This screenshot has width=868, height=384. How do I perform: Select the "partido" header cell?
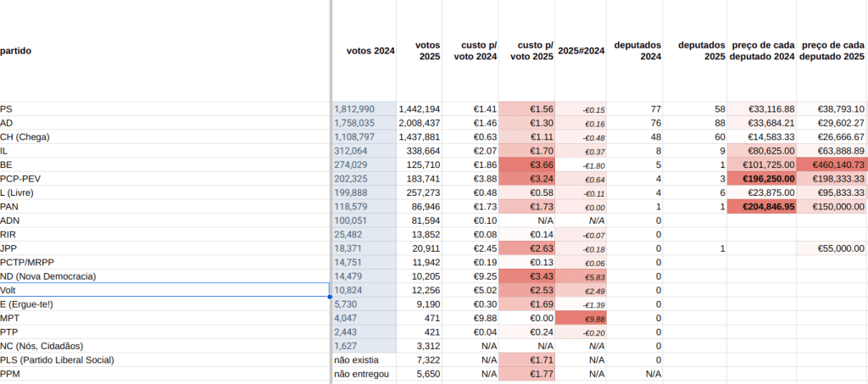click(x=17, y=51)
